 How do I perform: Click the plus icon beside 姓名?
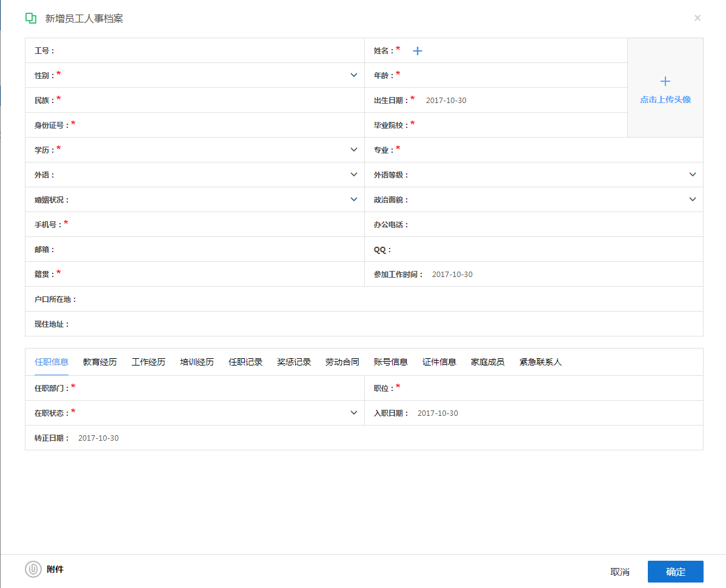click(417, 51)
